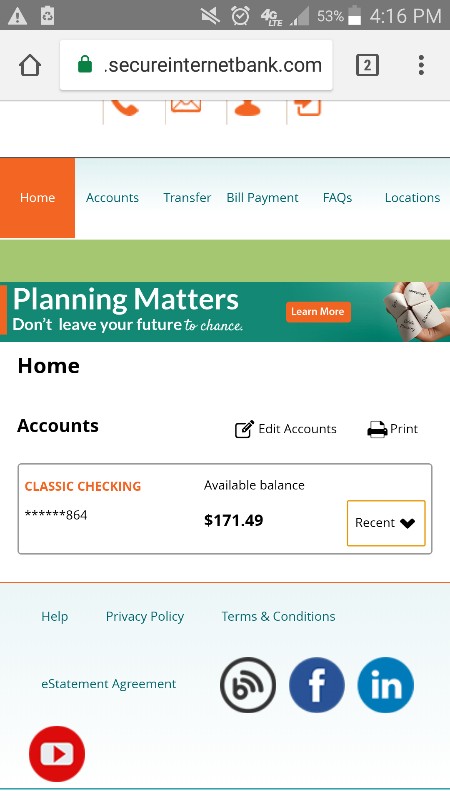The image size is (450, 800).
Task: Click the orange phone contact icon
Action: tap(125, 108)
